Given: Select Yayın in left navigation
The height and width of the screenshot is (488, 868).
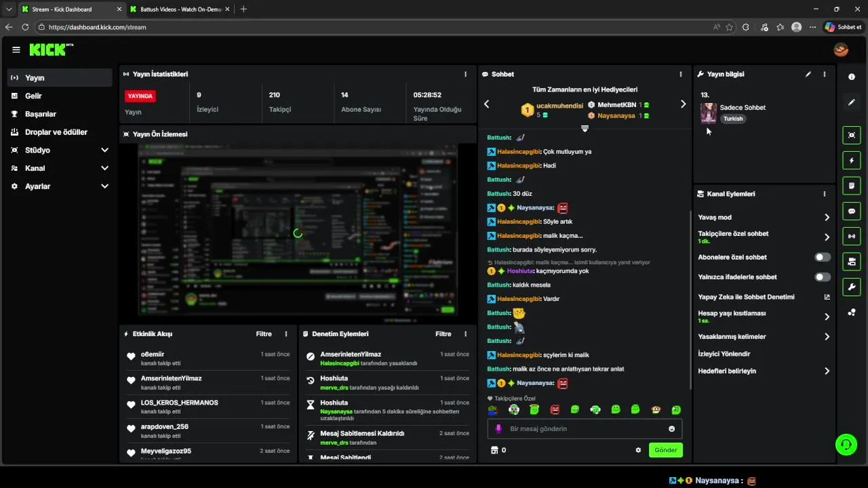Looking at the screenshot, I should coord(60,78).
